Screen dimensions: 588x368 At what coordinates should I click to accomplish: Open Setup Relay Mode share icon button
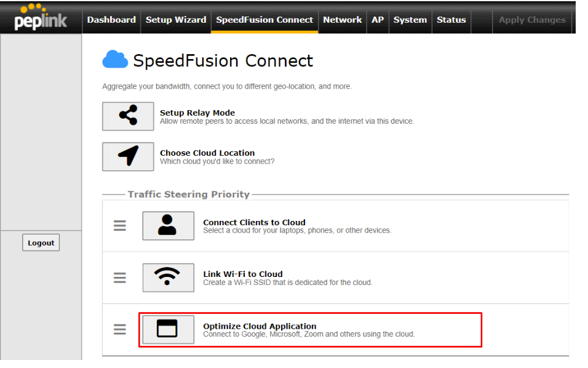click(x=128, y=116)
